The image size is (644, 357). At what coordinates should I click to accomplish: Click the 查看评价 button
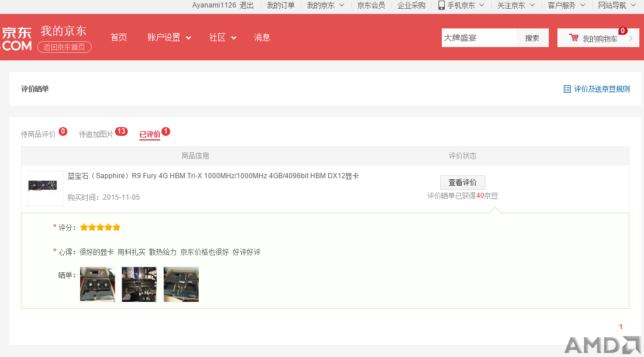pos(462,182)
